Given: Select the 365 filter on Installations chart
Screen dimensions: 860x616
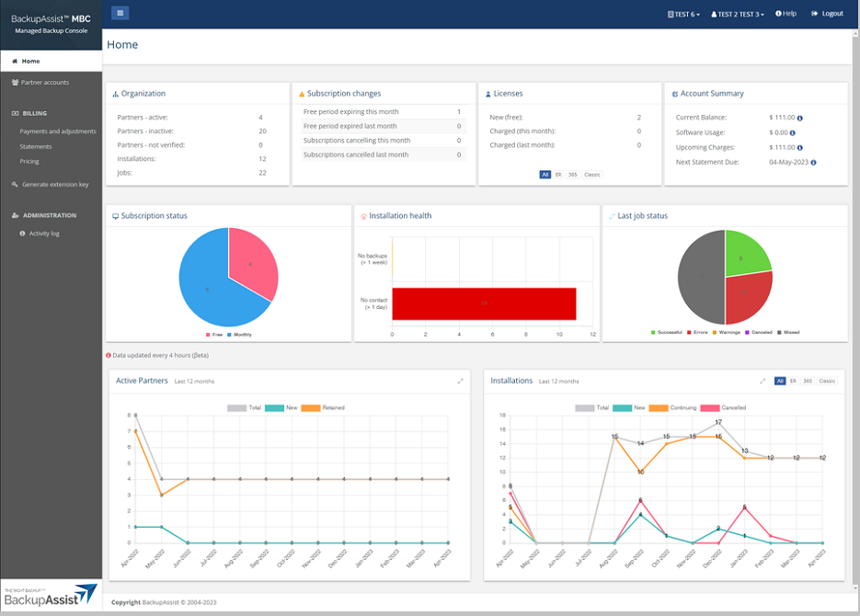Looking at the screenshot, I should click(808, 381).
